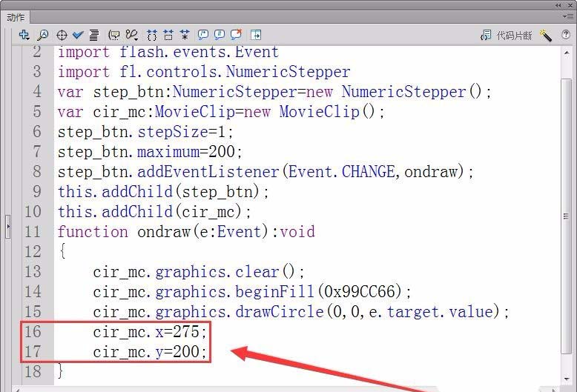Run Check syntax with the blue checkmark
Image resolution: width=577 pixels, height=392 pixels.
[x=78, y=35]
